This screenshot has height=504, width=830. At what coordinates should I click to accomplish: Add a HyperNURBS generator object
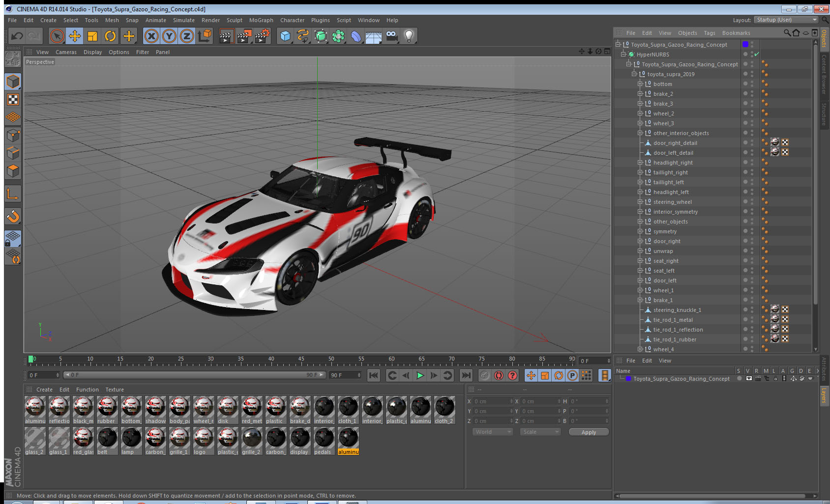click(321, 36)
